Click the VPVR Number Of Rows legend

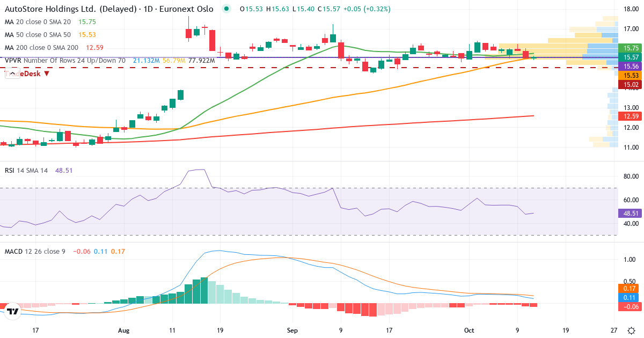[65, 61]
